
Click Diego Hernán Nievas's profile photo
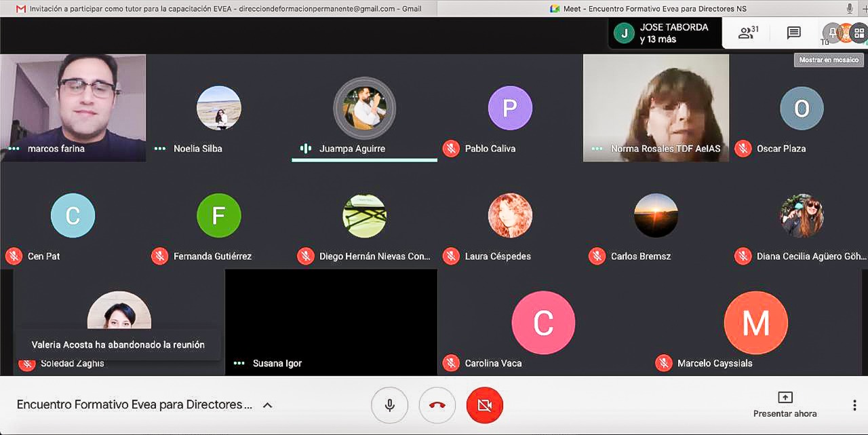point(365,216)
